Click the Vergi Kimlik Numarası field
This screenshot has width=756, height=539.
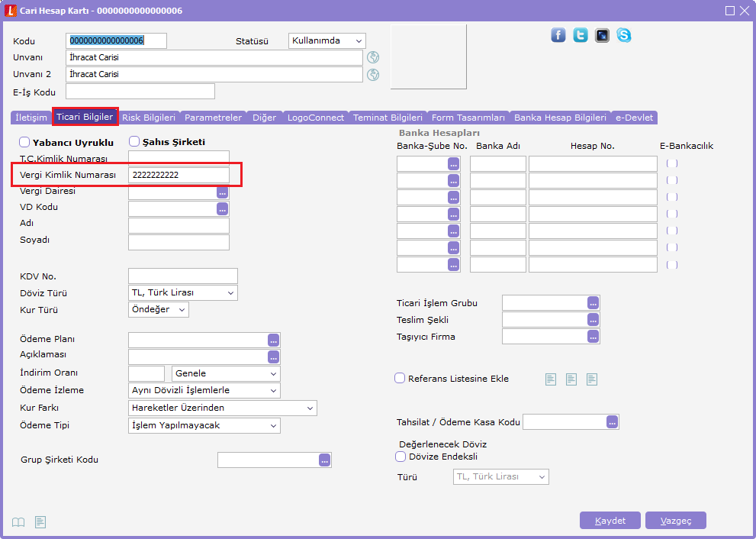click(x=179, y=175)
